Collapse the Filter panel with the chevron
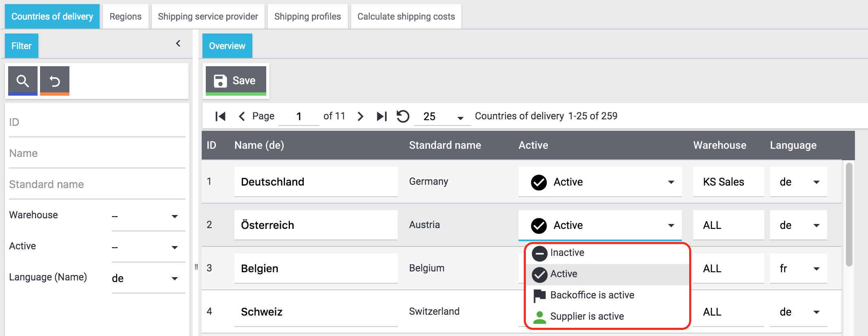868x336 pixels. coord(178,43)
